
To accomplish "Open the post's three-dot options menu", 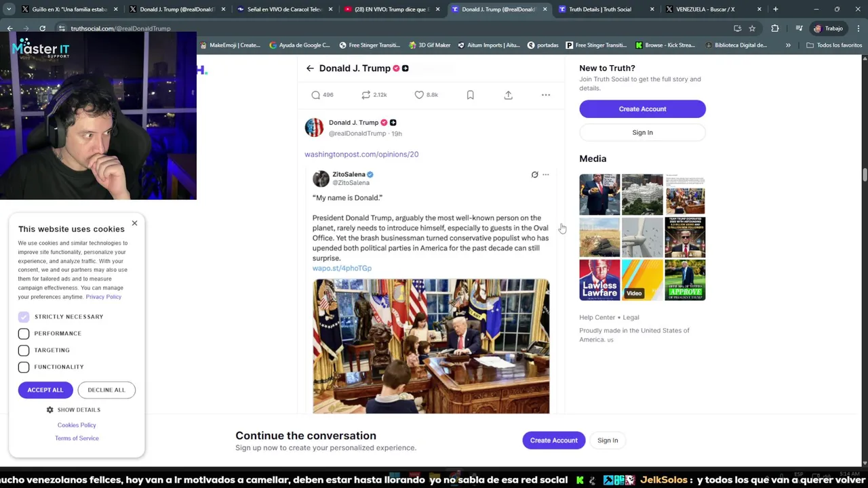I will click(546, 95).
